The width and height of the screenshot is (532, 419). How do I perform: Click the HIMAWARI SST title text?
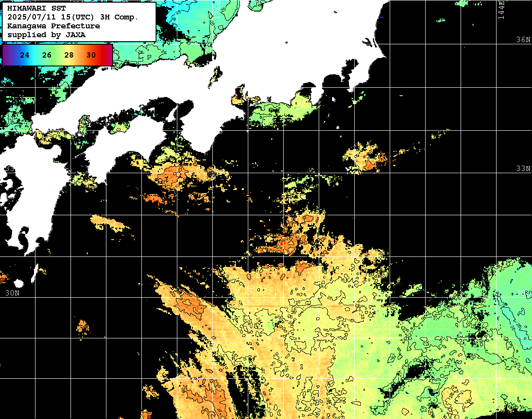(x=37, y=9)
